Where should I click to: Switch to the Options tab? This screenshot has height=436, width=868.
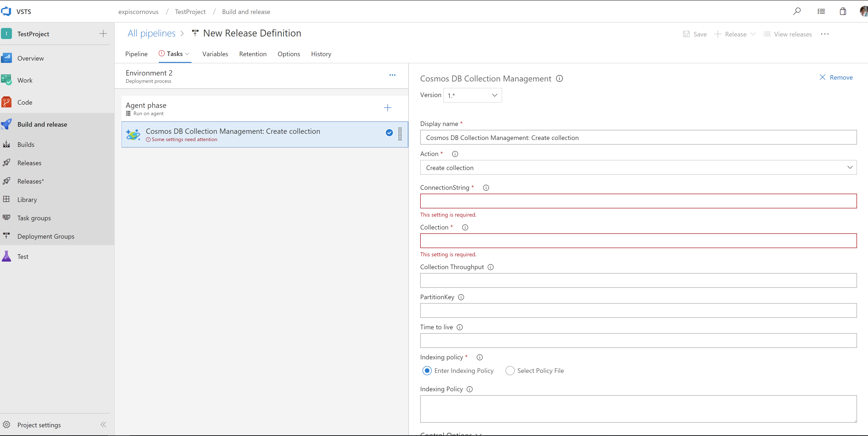[x=289, y=54]
